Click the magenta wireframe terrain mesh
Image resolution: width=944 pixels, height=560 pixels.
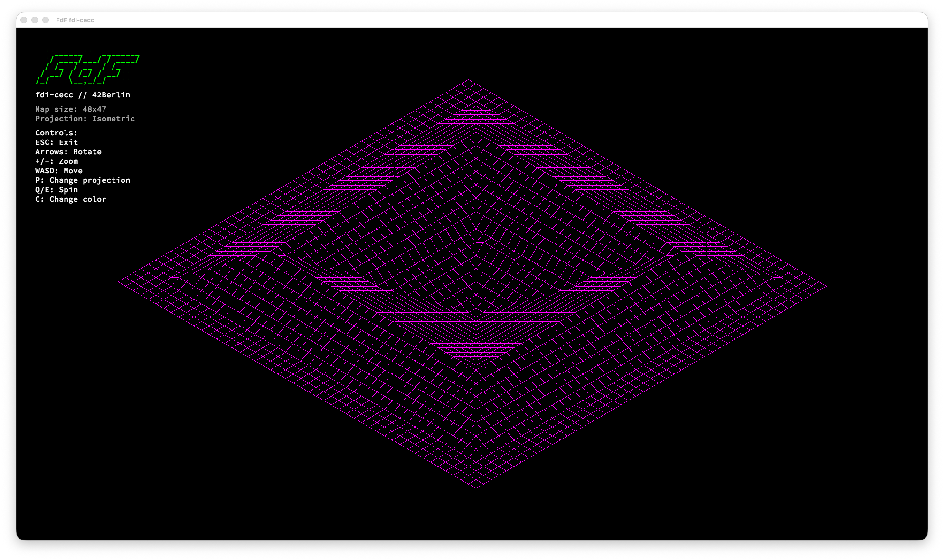[472, 284]
